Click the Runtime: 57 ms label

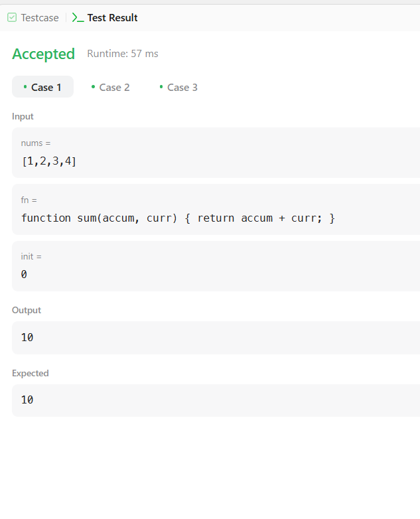point(123,54)
